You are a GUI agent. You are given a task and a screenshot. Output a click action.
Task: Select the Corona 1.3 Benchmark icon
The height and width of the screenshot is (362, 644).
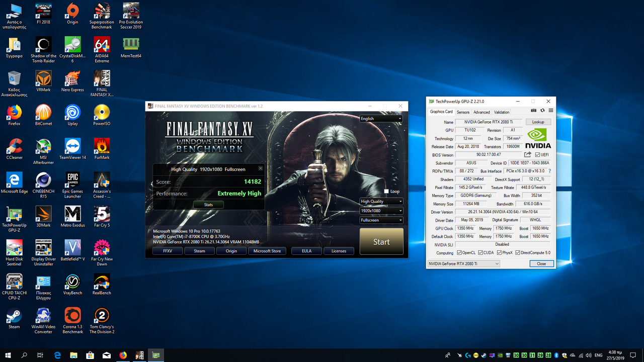point(72,320)
